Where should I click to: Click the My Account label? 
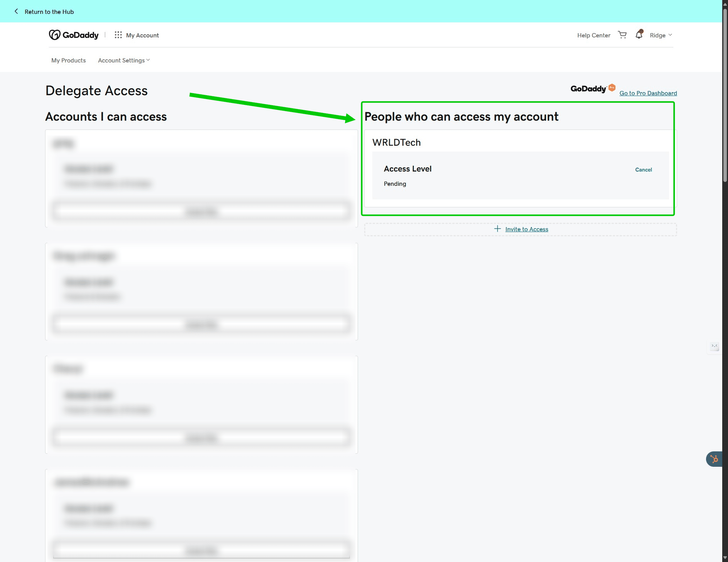click(142, 35)
